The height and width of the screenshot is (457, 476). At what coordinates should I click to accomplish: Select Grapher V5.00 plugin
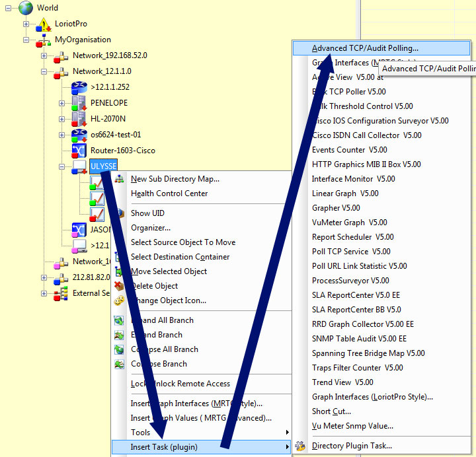(336, 208)
